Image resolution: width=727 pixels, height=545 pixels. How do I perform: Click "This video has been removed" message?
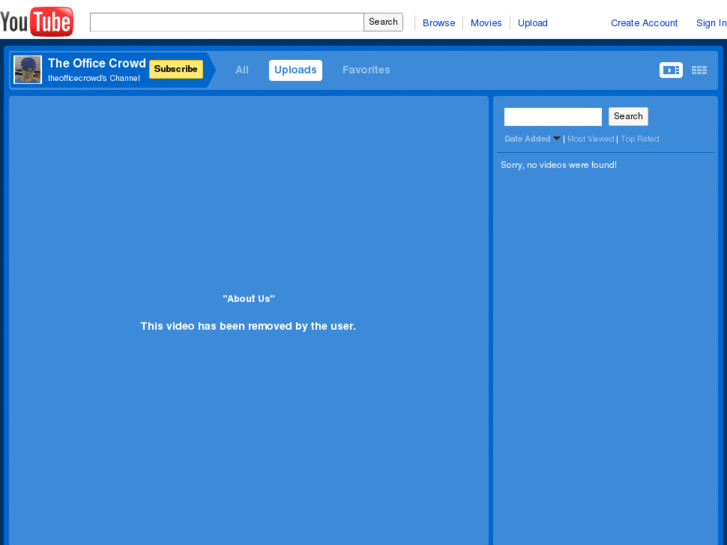(248, 326)
